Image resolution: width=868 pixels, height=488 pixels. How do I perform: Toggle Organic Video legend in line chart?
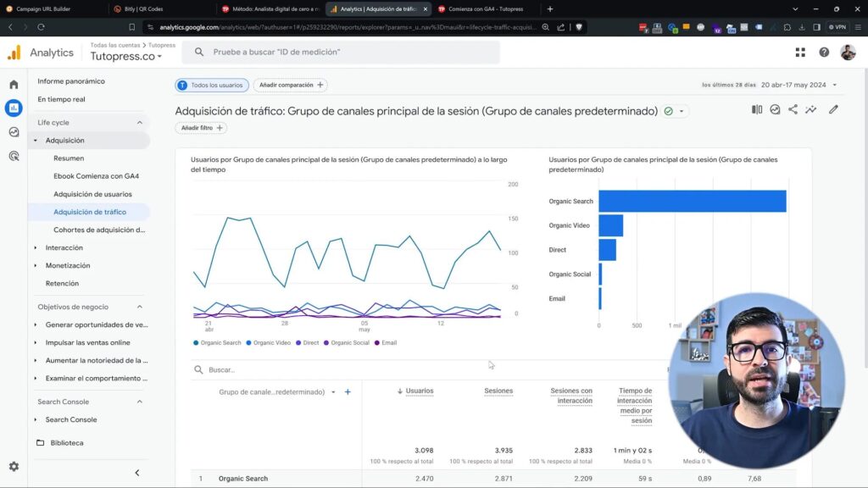pyautogui.click(x=268, y=342)
